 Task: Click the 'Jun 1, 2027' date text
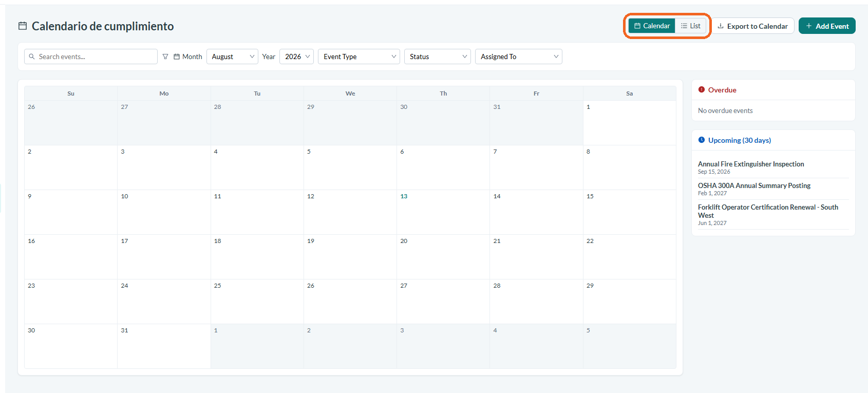[x=712, y=223]
